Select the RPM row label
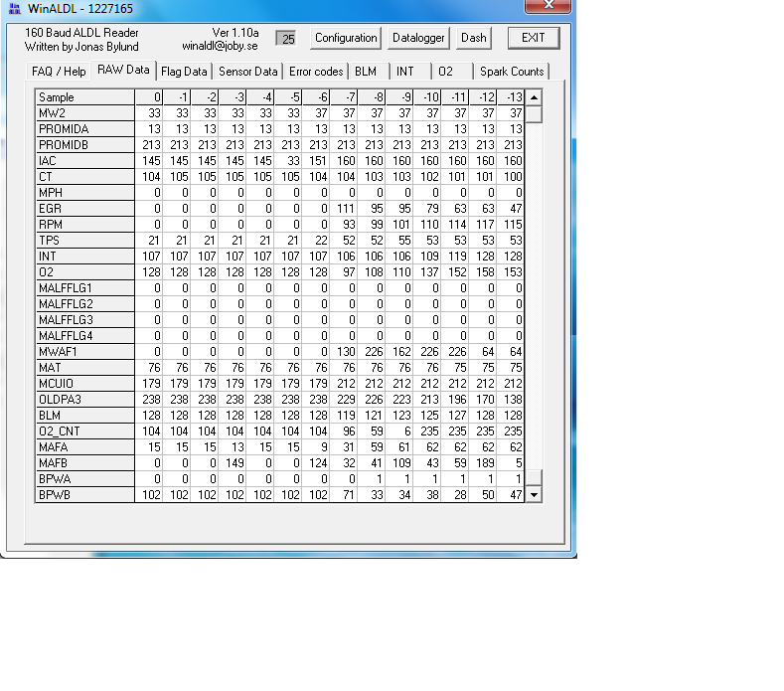This screenshot has height=691, width=784. click(84, 225)
